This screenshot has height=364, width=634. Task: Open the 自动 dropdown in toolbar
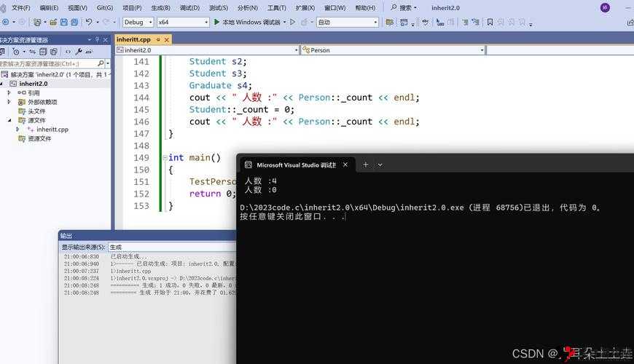pos(348,23)
